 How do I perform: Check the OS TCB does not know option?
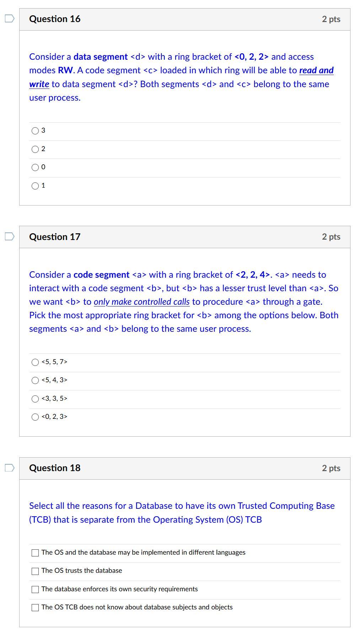coord(35,607)
